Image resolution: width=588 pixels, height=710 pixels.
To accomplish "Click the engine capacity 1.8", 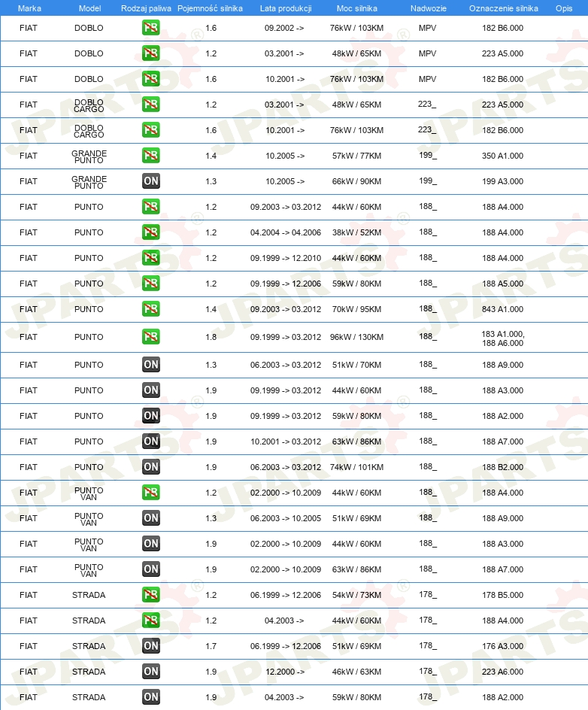I will [x=211, y=338].
